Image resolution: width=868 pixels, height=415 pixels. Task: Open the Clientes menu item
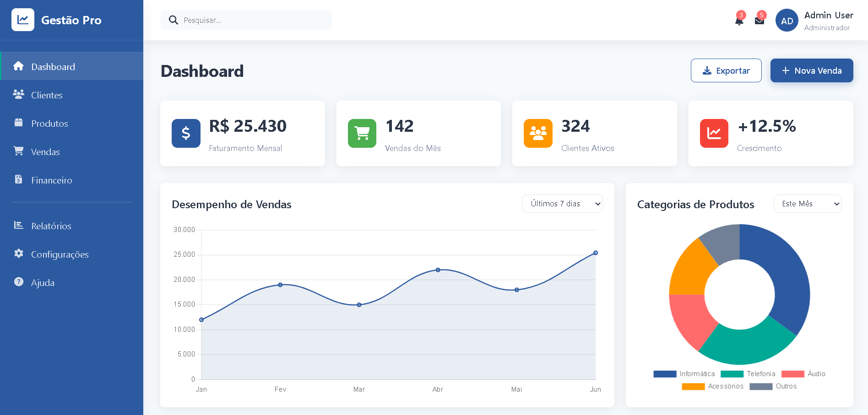(47, 95)
